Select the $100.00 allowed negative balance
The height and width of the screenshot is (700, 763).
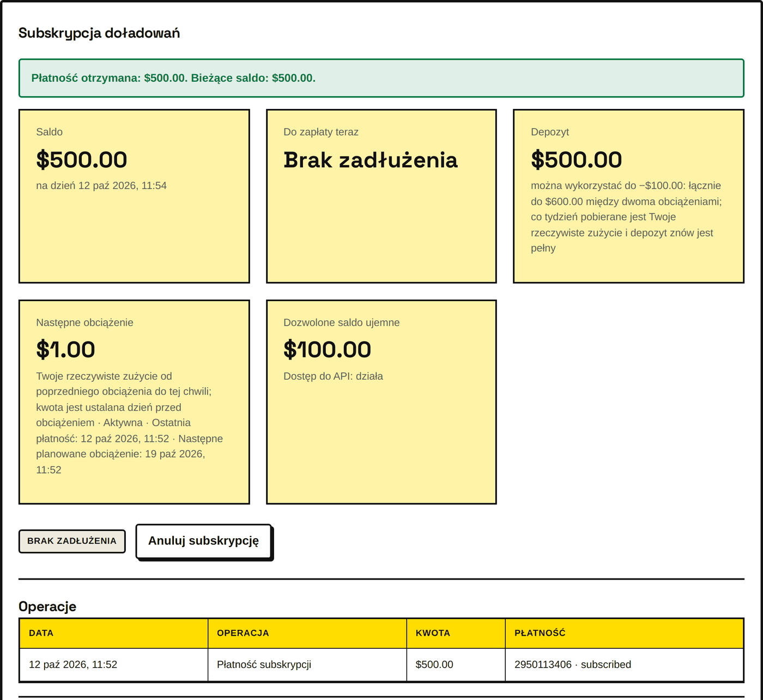(327, 350)
